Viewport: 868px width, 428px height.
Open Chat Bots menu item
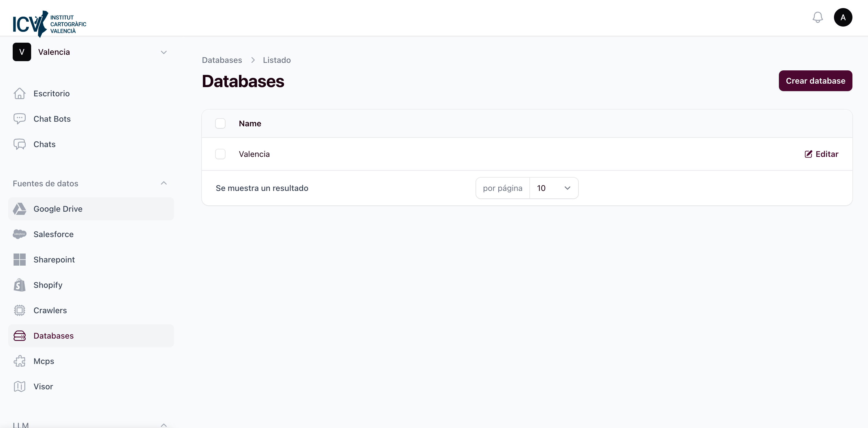(x=52, y=119)
